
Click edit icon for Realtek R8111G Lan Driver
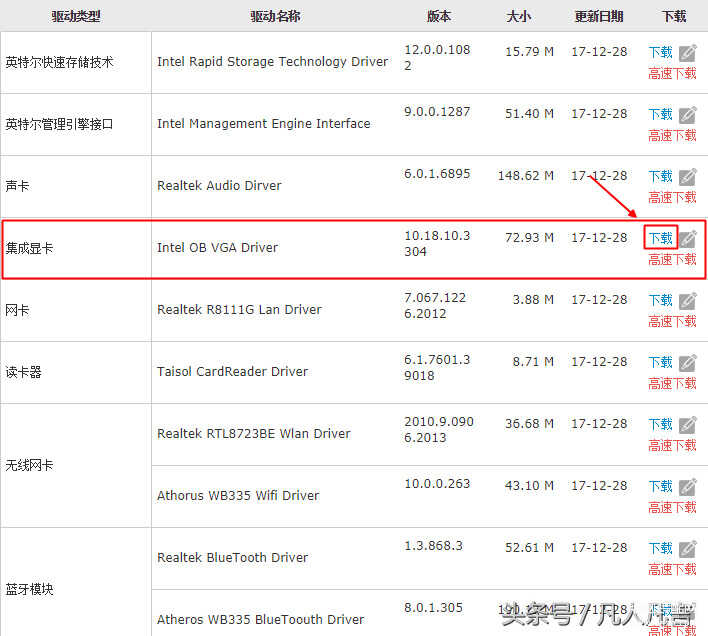pyautogui.click(x=688, y=301)
